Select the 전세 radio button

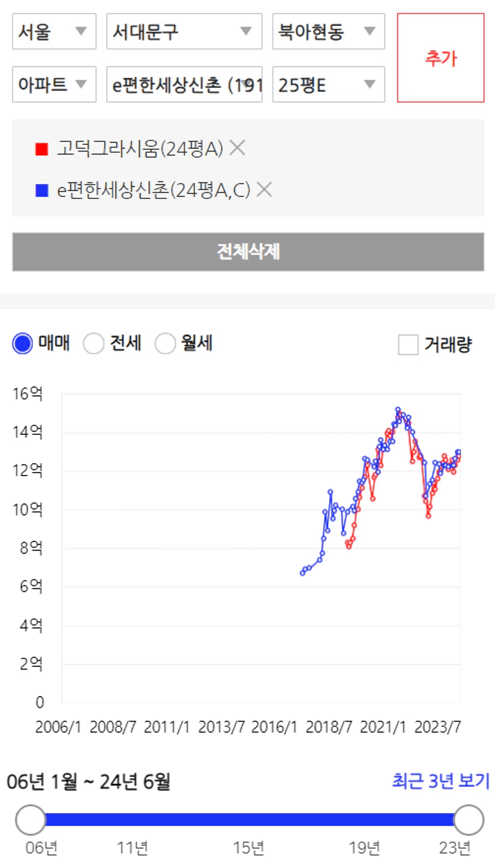[94, 344]
